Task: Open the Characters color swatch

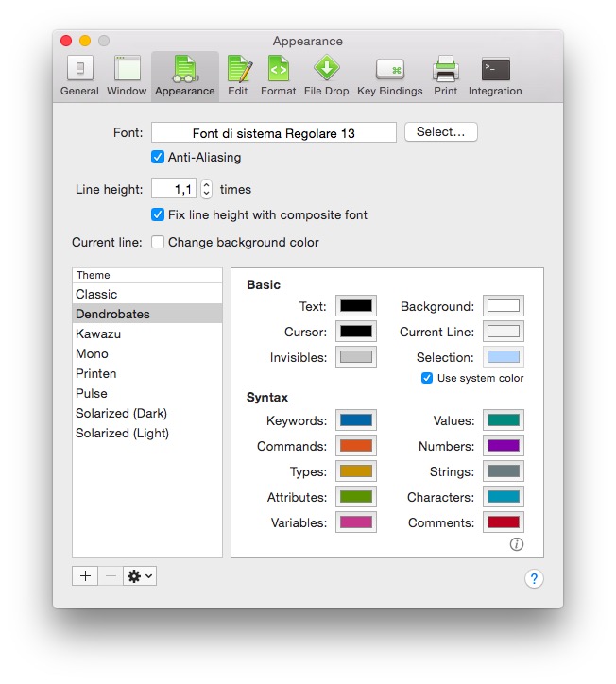Action: tap(504, 496)
